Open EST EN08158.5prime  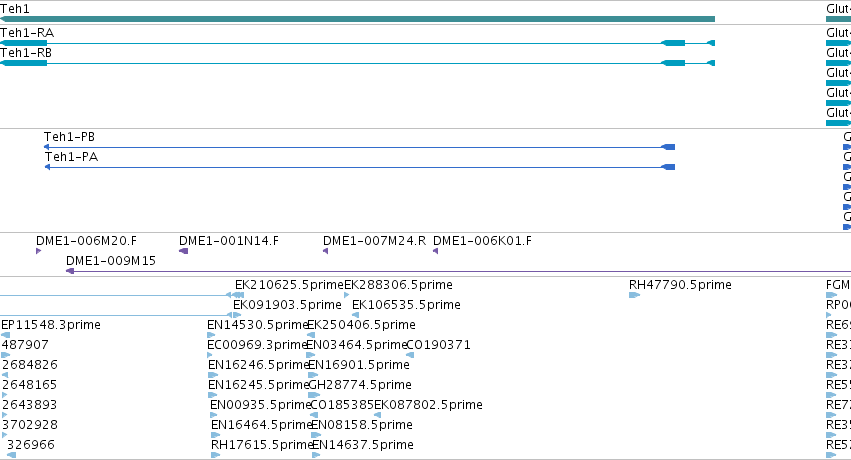362,425
